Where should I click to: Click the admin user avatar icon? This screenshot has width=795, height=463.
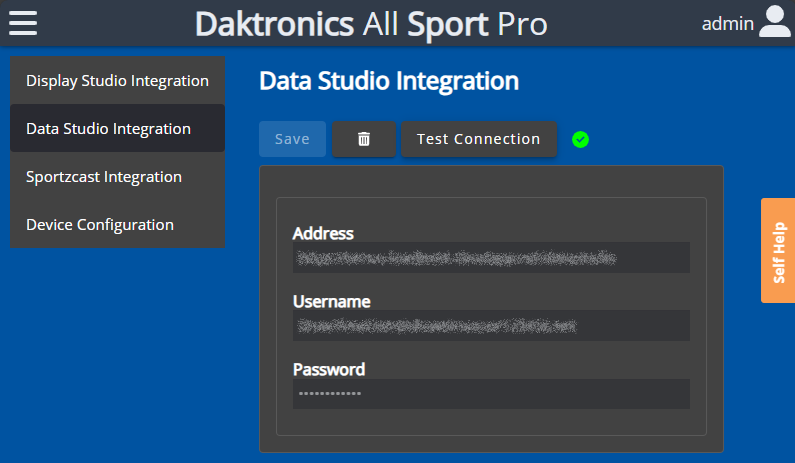(774, 22)
